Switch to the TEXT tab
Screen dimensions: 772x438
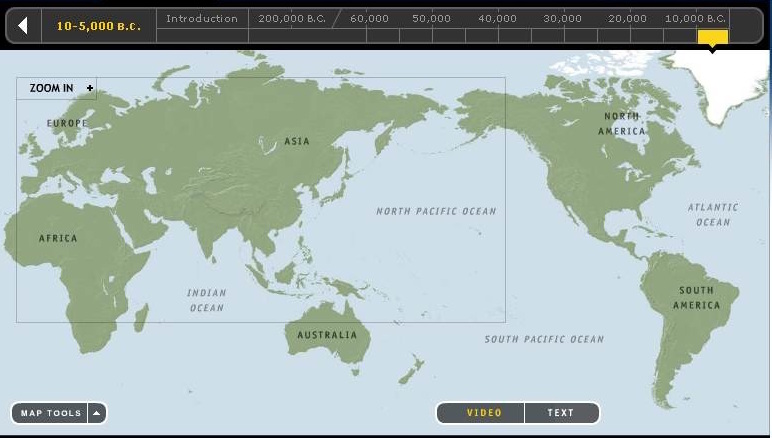(560, 413)
